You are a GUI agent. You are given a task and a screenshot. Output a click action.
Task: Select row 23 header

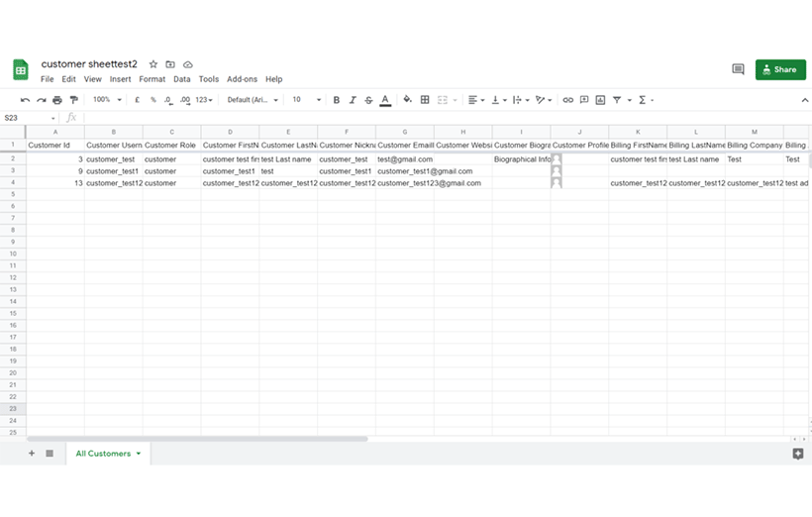pyautogui.click(x=13, y=409)
